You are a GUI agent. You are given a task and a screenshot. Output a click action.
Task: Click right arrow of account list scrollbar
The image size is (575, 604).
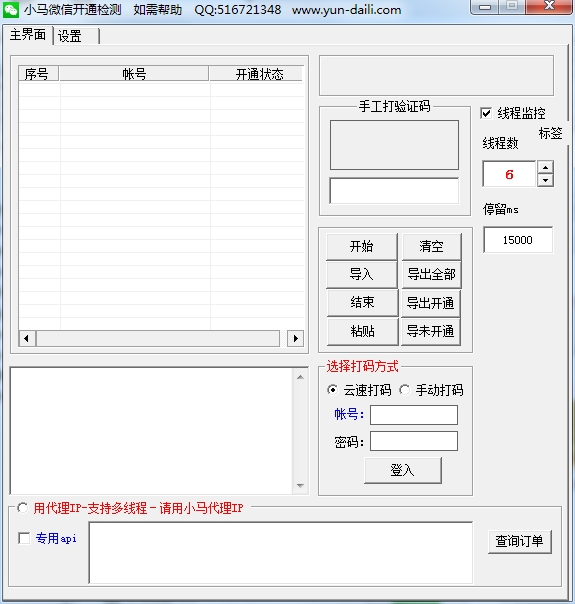(x=295, y=339)
